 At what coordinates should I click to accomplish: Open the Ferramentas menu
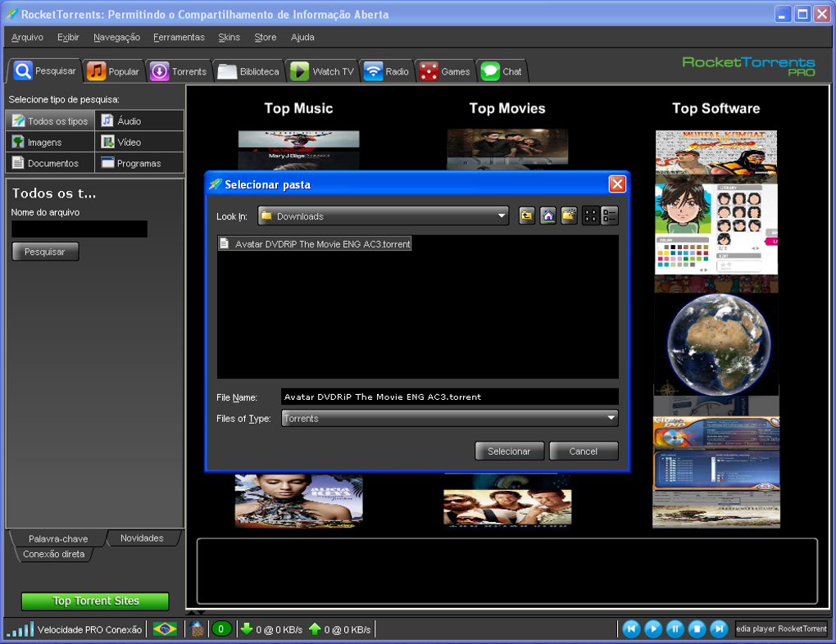[x=179, y=38]
